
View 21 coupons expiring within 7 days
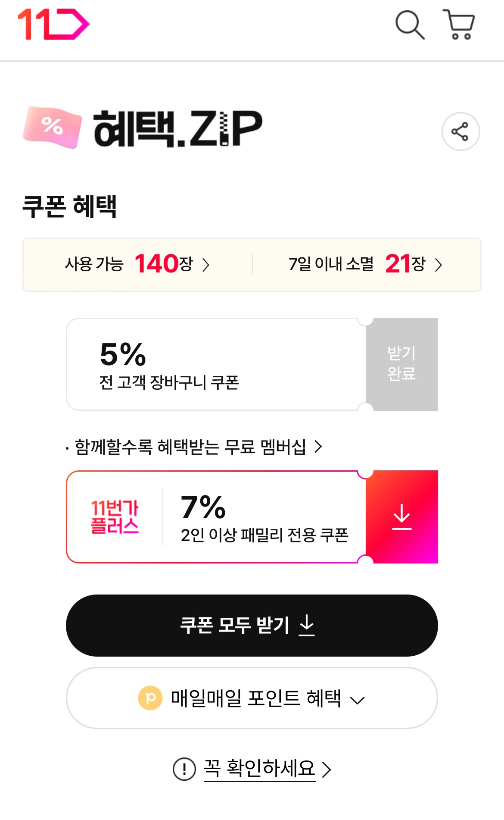[x=365, y=264]
